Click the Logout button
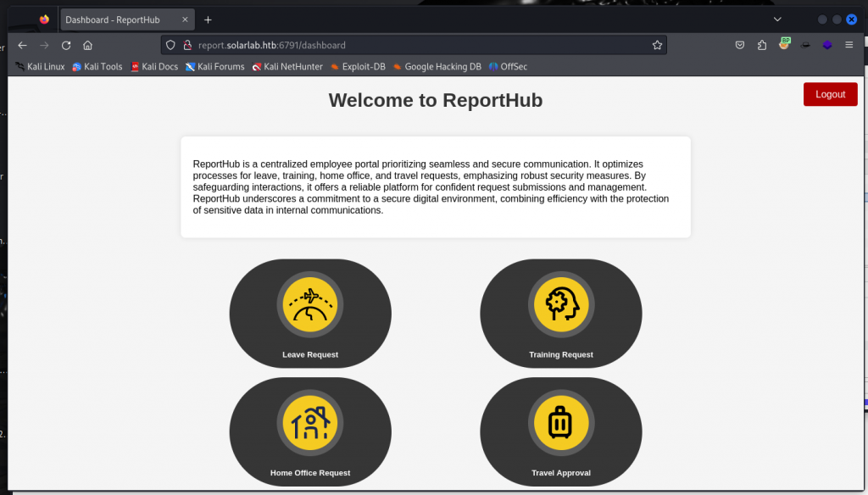This screenshot has height=495, width=868. click(x=831, y=94)
